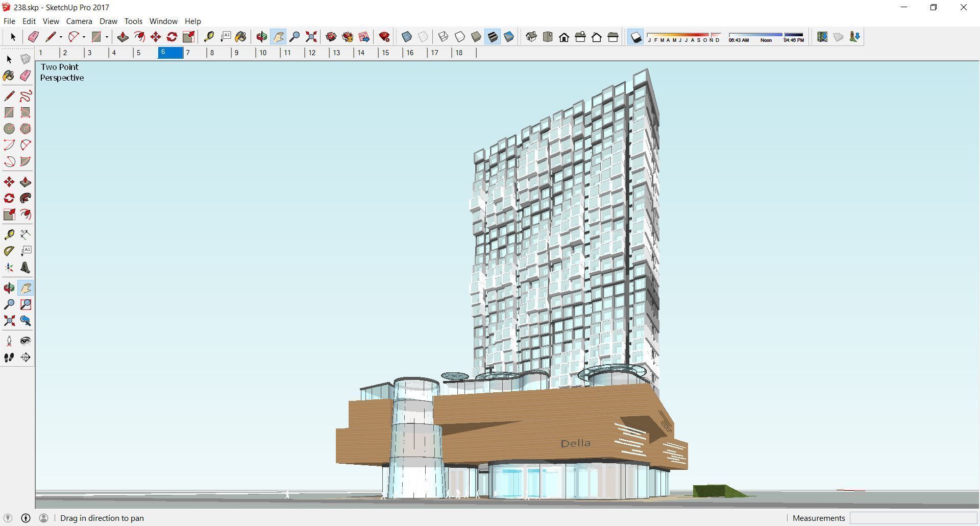This screenshot has height=526, width=980.
Task: Enable Hidden Line face style
Action: (460, 37)
